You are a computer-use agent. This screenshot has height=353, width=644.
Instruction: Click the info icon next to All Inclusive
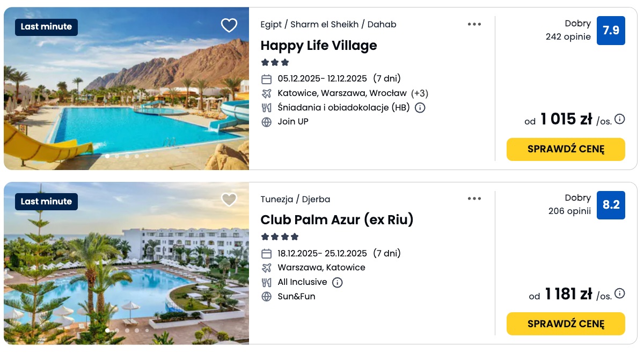pyautogui.click(x=338, y=282)
